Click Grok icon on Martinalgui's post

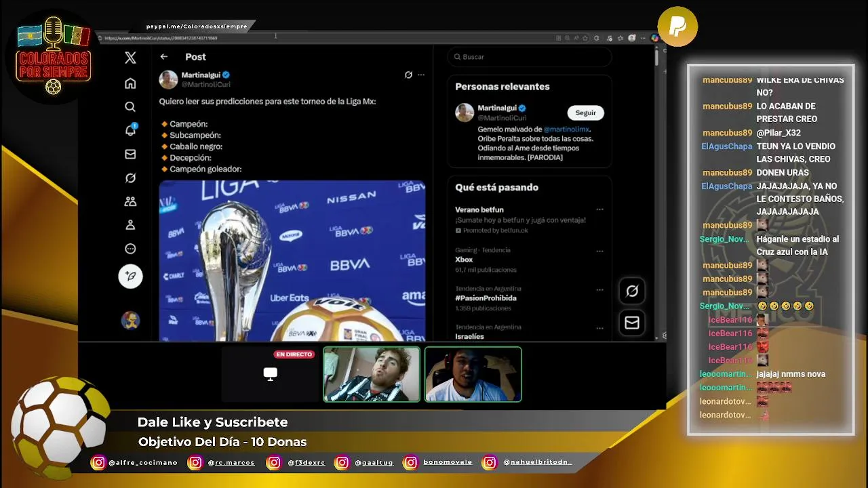408,75
